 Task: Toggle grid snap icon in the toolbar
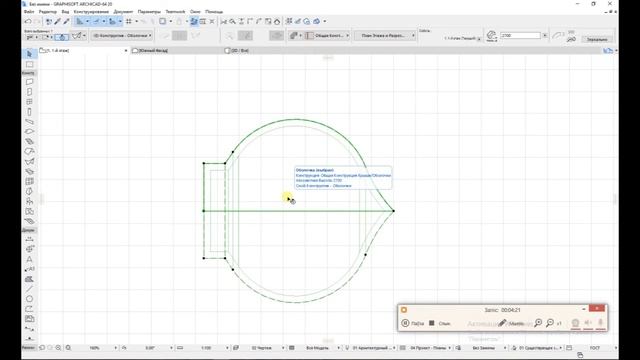[x=129, y=21]
